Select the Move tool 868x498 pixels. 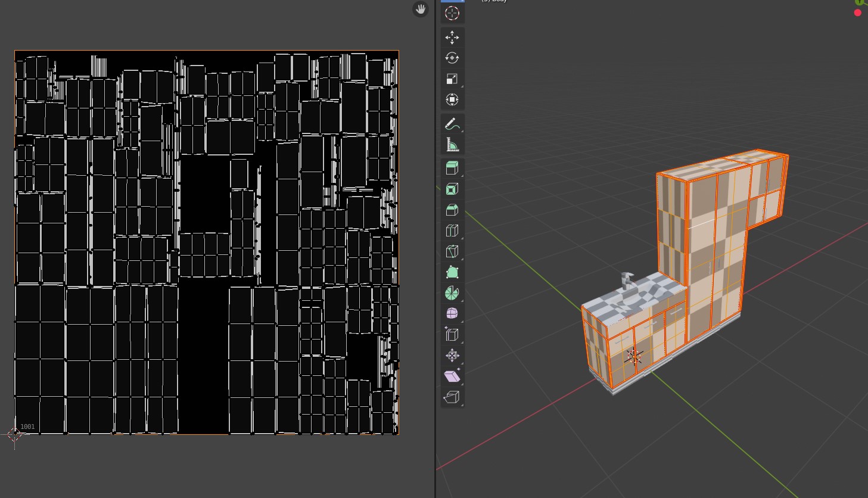click(452, 38)
